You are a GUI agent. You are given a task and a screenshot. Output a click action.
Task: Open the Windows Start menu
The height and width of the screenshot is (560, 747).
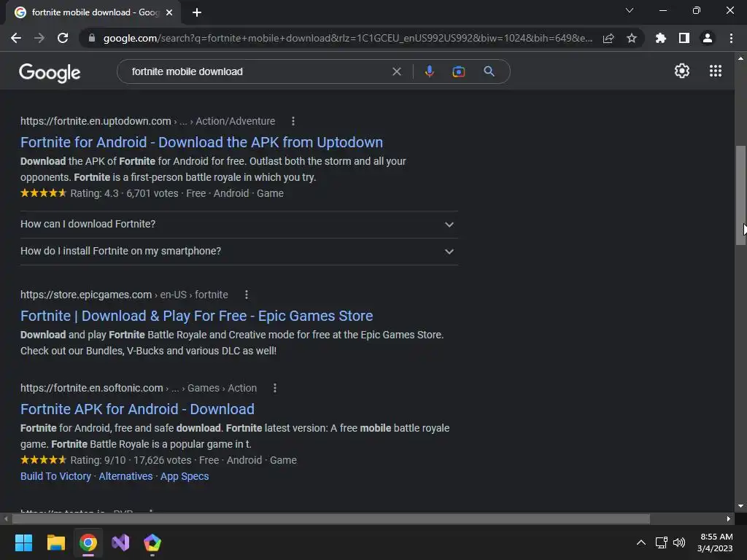point(23,542)
